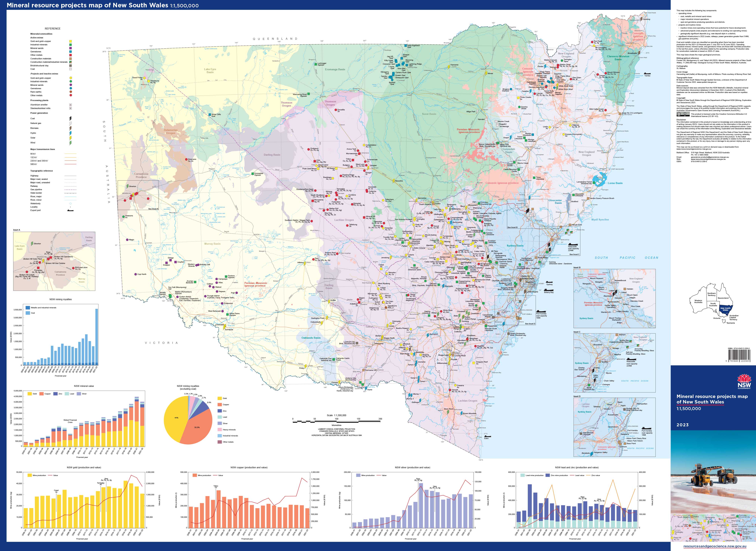The width and height of the screenshot is (756, 551).
Task: Toggle the Gas pipeline topographic reference entry
Action: click(70, 189)
